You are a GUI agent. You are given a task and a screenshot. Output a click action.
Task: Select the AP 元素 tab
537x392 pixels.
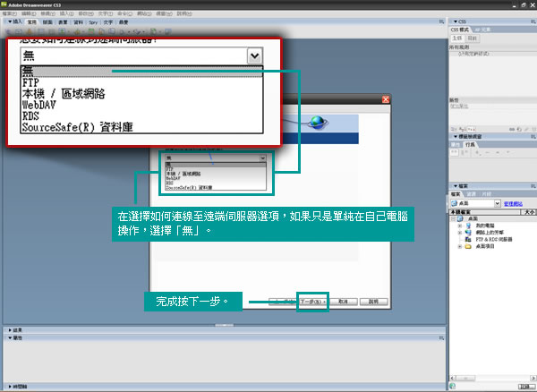[x=482, y=30]
